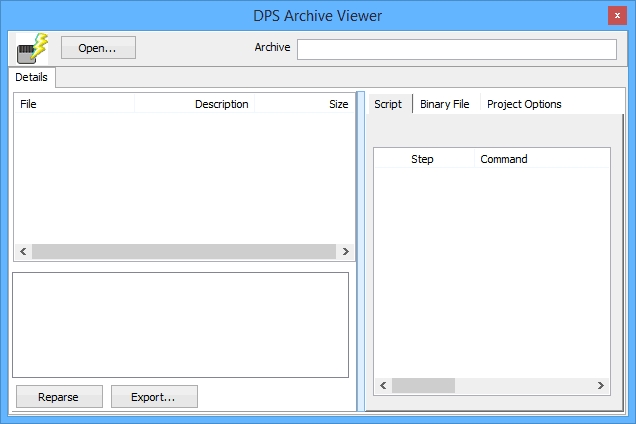
Task: Click the Command column header
Action: (x=540, y=159)
